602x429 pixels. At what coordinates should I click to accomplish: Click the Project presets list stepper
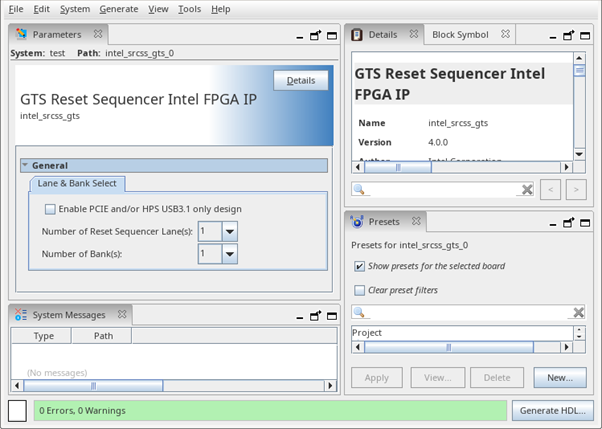tap(579, 333)
